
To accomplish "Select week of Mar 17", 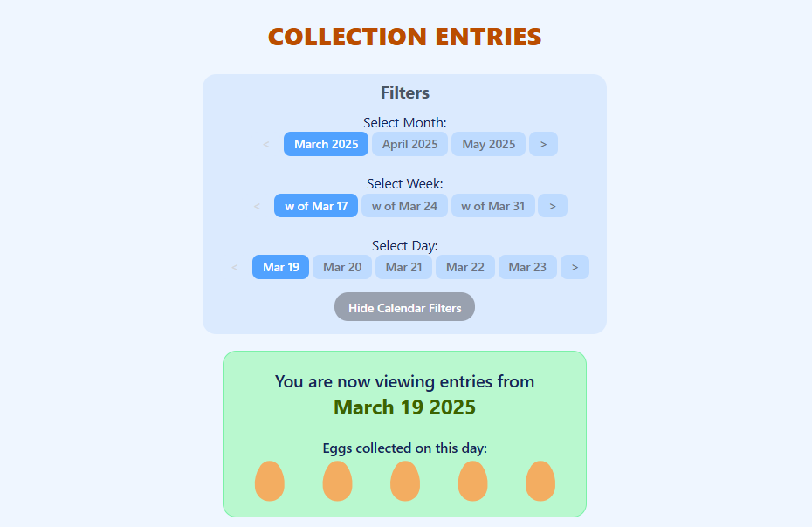I will [x=316, y=206].
